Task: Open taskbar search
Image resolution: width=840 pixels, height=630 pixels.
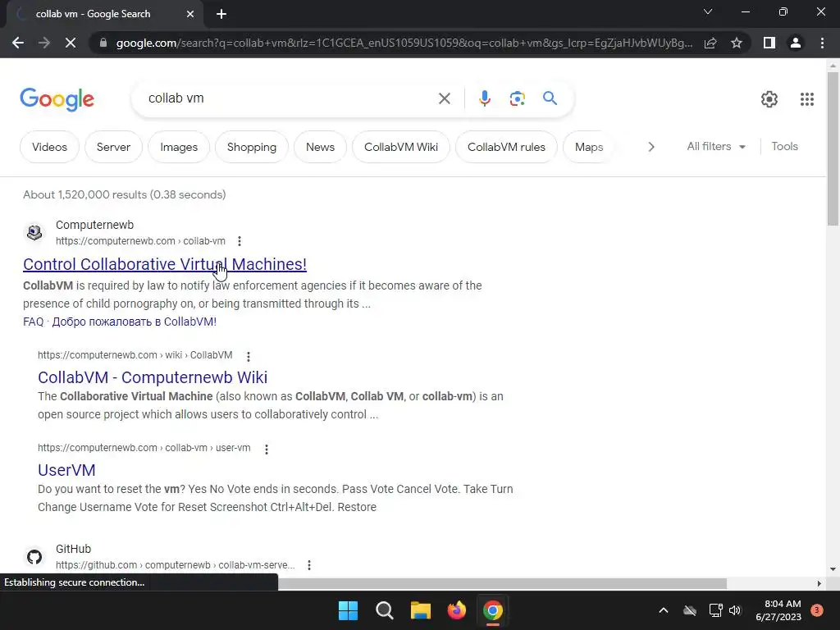Action: pos(384,610)
